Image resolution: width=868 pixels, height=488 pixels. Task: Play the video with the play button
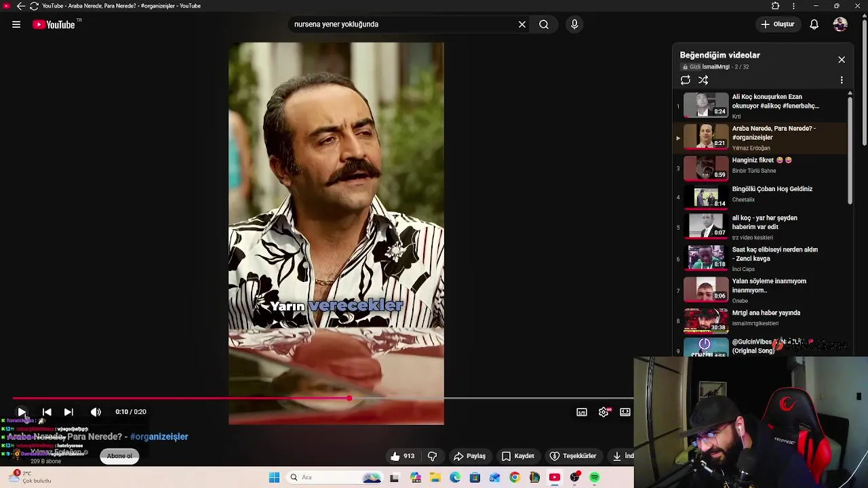pos(22,411)
